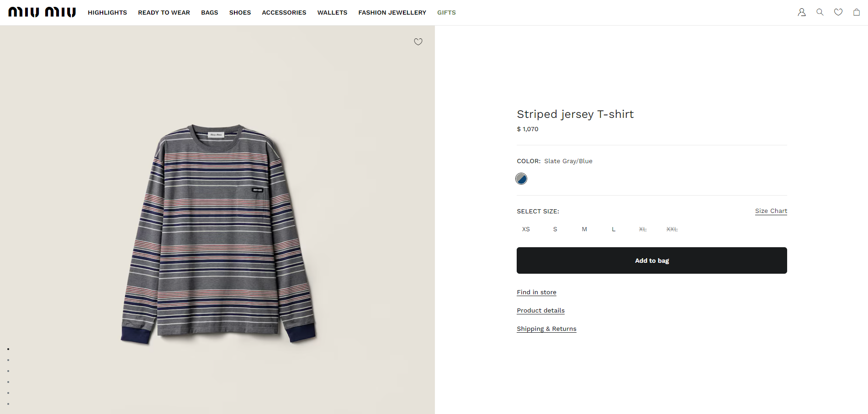Expand Shipping & Returns info
Image resolution: width=868 pixels, height=414 pixels.
pos(546,329)
